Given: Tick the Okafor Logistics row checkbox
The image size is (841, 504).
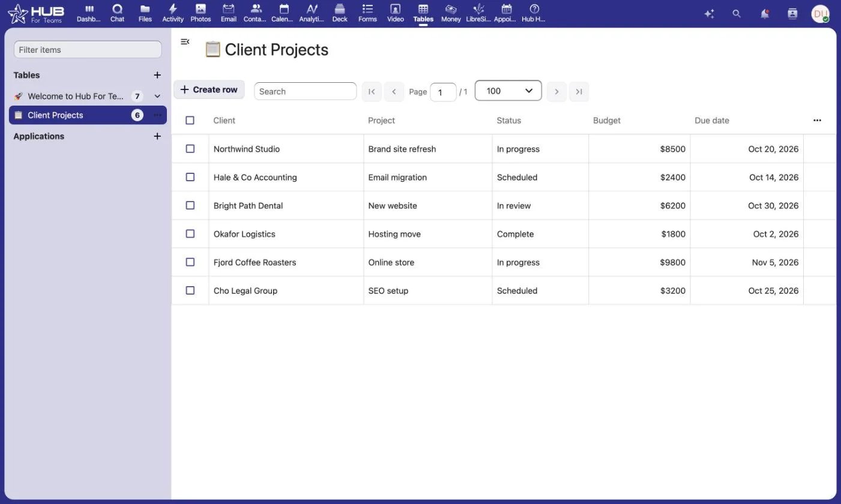Looking at the screenshot, I should (x=190, y=233).
